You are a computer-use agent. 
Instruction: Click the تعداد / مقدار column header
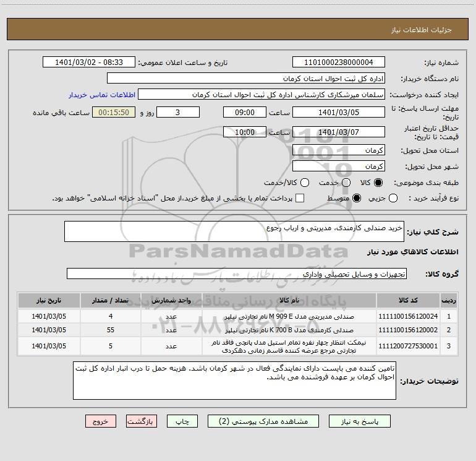coord(111,300)
